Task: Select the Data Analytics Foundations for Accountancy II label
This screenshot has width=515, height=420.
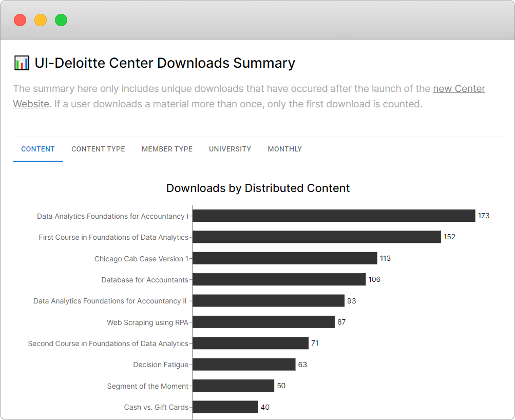Action: pos(109,301)
